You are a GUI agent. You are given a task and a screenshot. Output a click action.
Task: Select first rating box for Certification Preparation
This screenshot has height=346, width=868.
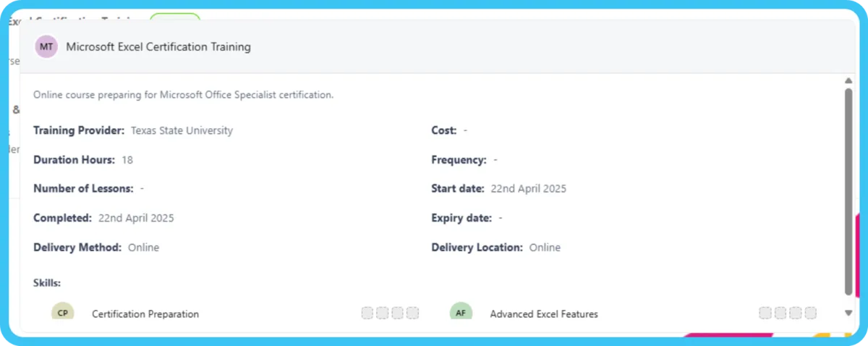[367, 313]
